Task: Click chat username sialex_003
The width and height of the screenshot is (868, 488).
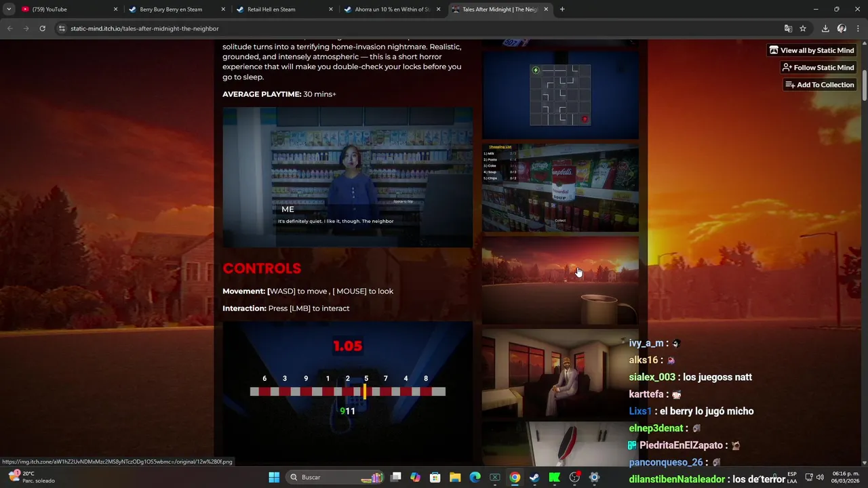Action: tap(652, 377)
